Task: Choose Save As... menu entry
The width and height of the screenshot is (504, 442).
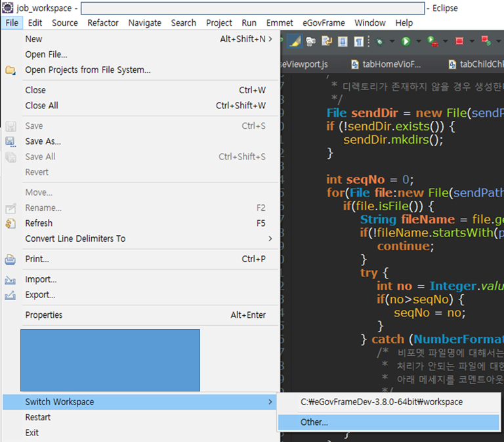Action: point(140,142)
